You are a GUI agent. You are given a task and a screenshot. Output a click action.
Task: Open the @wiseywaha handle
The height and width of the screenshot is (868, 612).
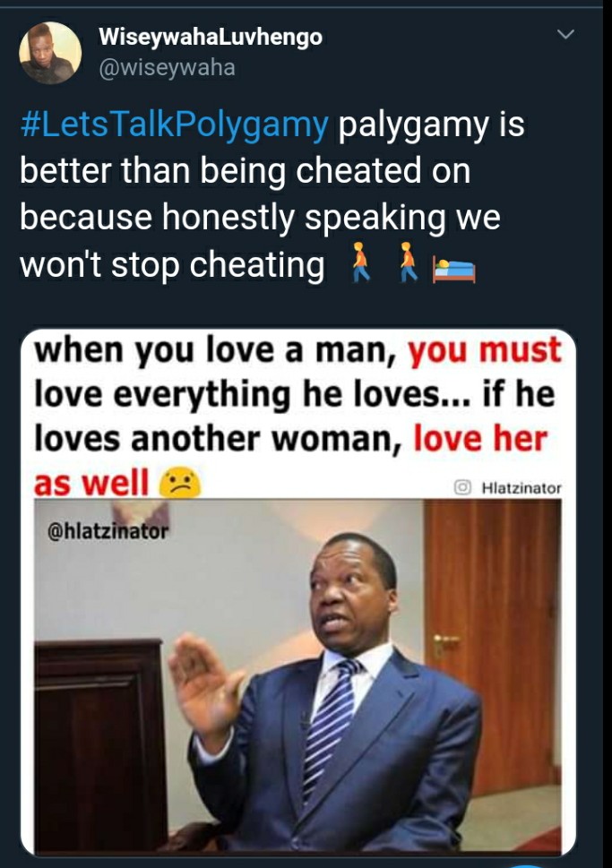[167, 67]
